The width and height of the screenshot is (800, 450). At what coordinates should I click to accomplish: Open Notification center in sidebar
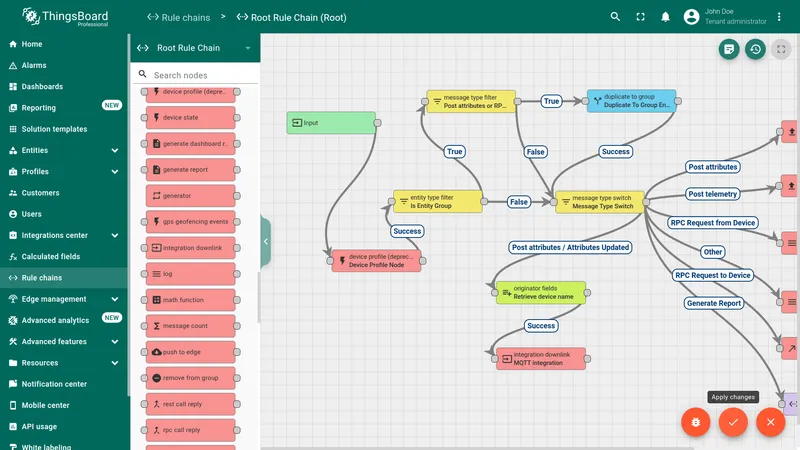pos(64,384)
